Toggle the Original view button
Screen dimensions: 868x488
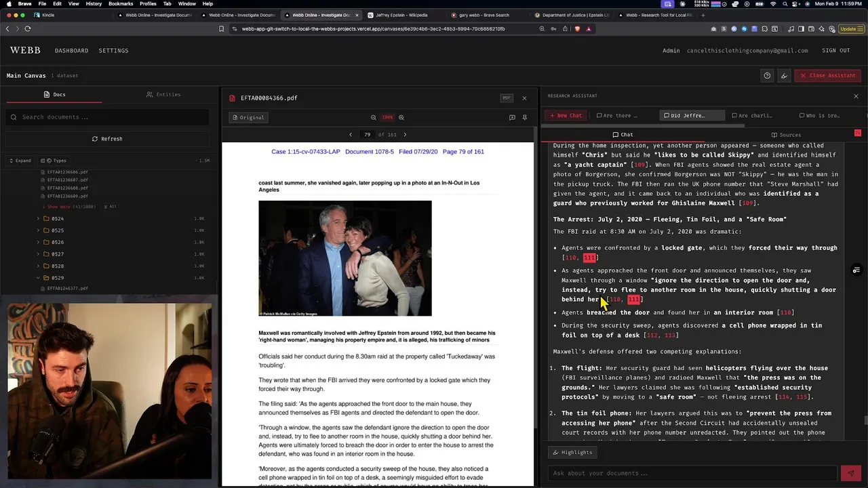click(248, 117)
